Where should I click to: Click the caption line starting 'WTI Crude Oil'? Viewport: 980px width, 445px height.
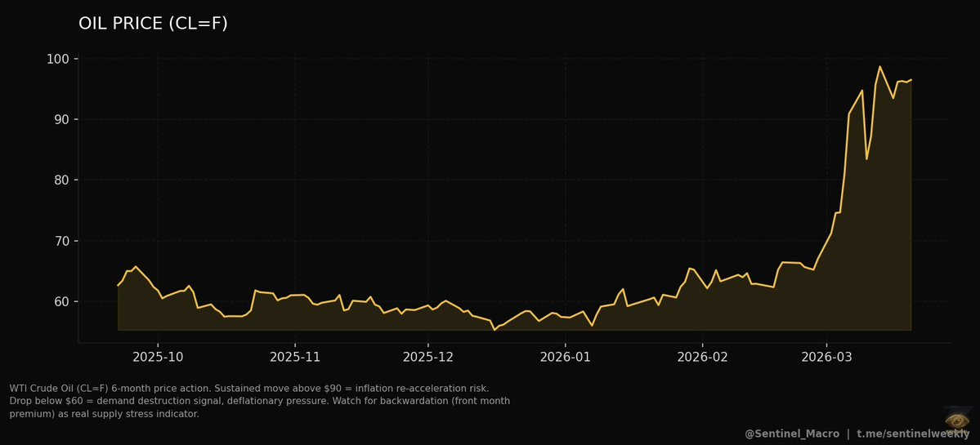249,388
